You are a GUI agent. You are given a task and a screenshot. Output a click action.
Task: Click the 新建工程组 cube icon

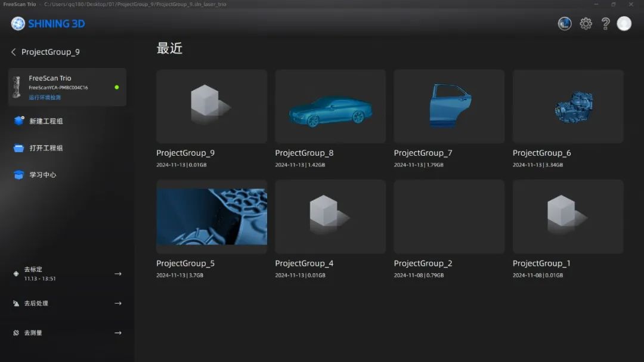19,121
